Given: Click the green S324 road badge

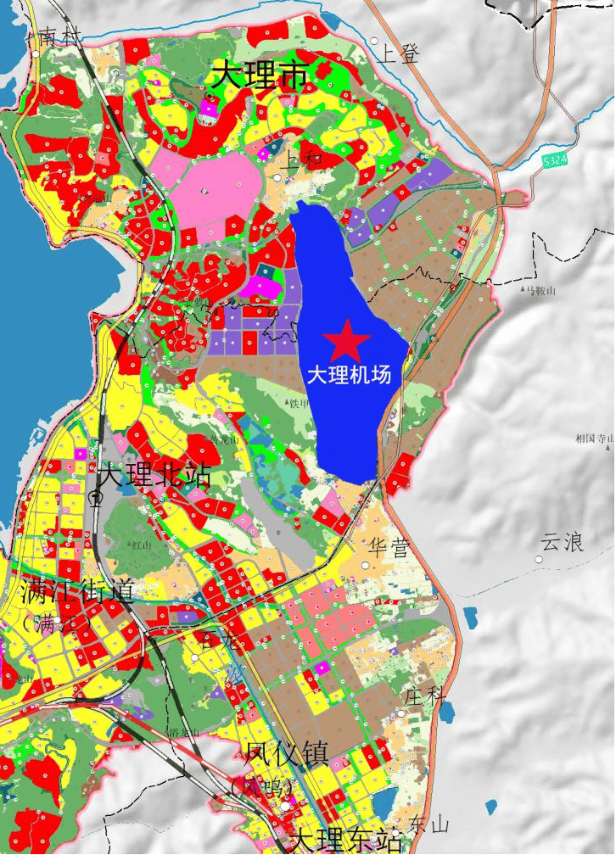Looking at the screenshot, I should 556,161.
